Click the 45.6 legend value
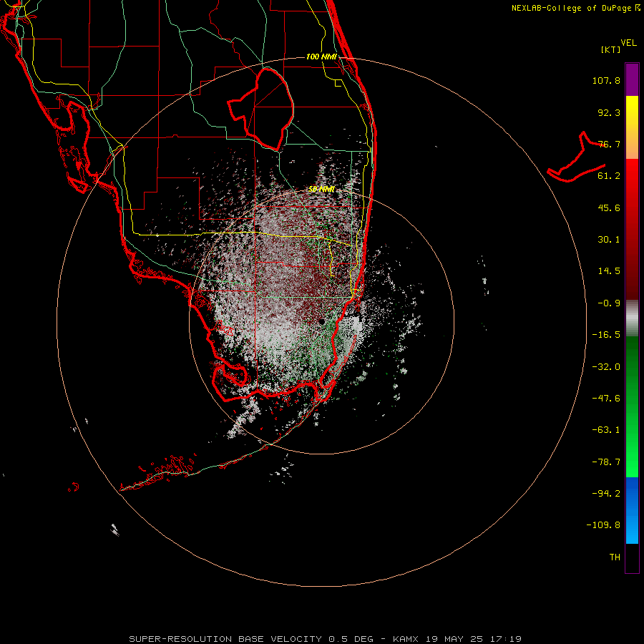This screenshot has width=644, height=644. (609, 208)
